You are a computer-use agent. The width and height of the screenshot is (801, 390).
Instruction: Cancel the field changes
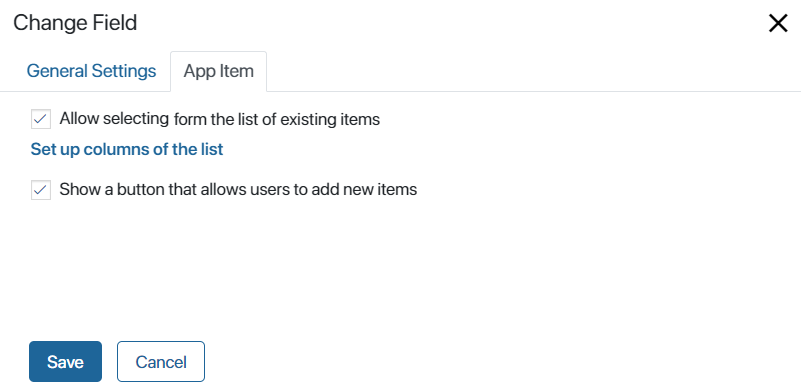161,361
